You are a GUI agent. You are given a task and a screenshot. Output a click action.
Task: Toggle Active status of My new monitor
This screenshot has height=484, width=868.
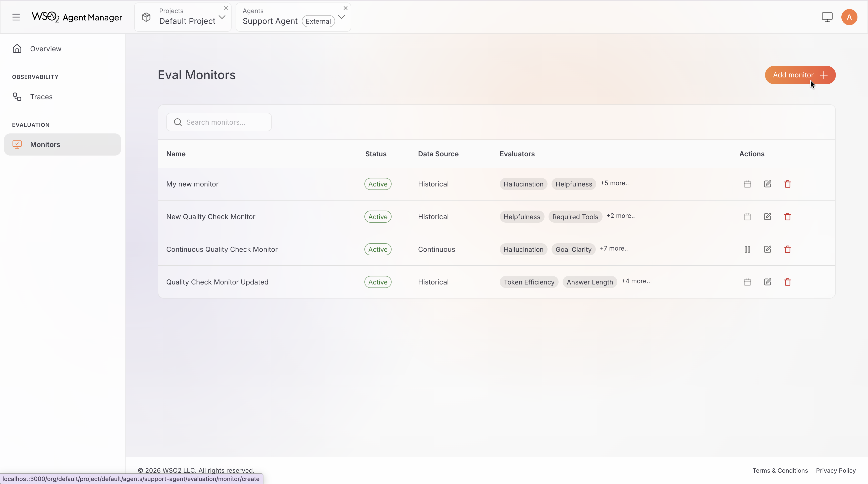point(377,184)
